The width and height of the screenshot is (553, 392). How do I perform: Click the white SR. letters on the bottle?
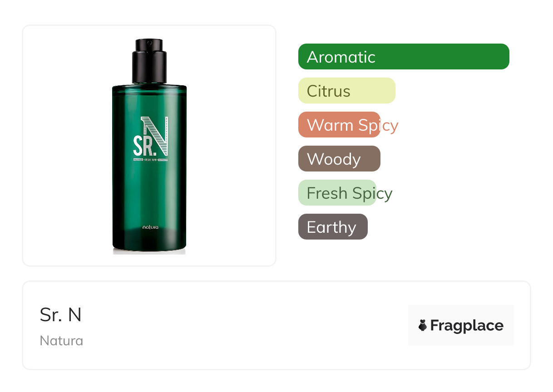tap(143, 146)
